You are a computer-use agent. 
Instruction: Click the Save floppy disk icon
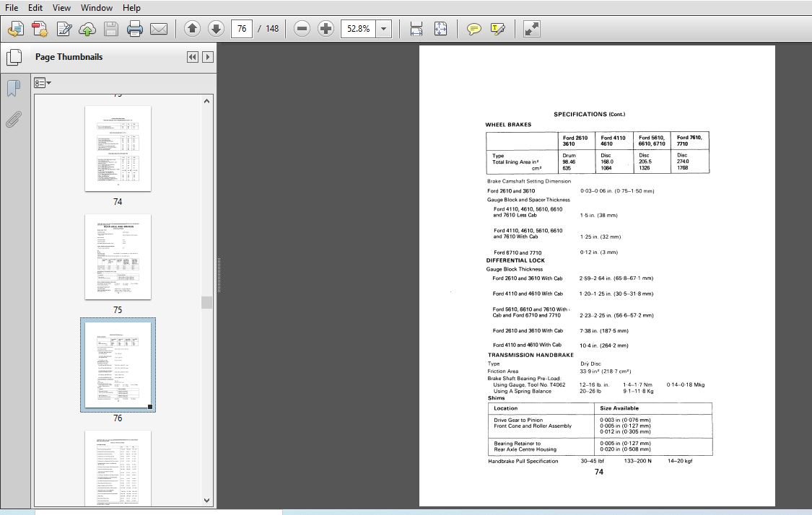click(x=111, y=29)
